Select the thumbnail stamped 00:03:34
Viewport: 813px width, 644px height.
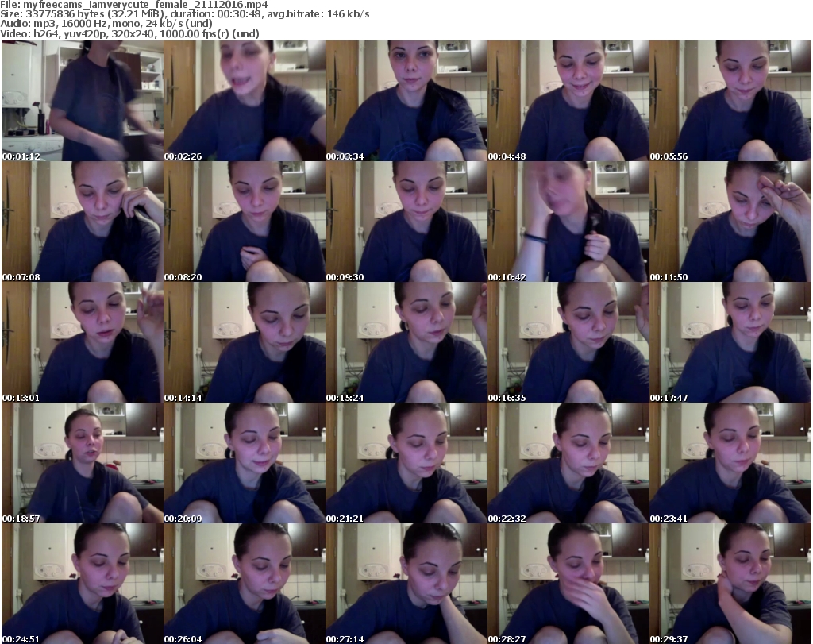click(x=406, y=101)
